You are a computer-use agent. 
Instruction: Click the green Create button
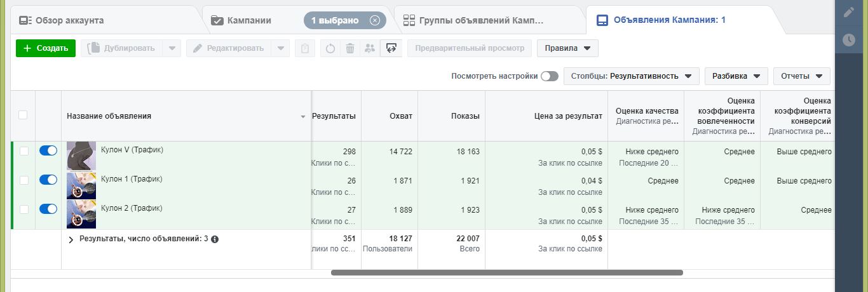(45, 48)
